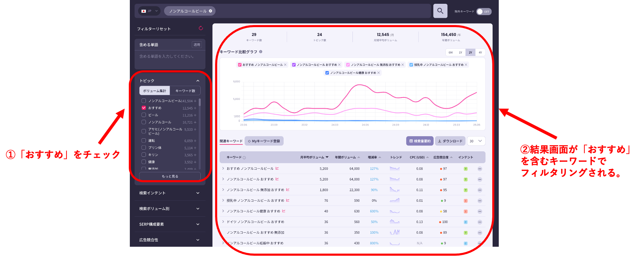Image resolution: width=644 pixels, height=256 pixels.
Task: Check the キリン topic checkbox
Action: 144,155
